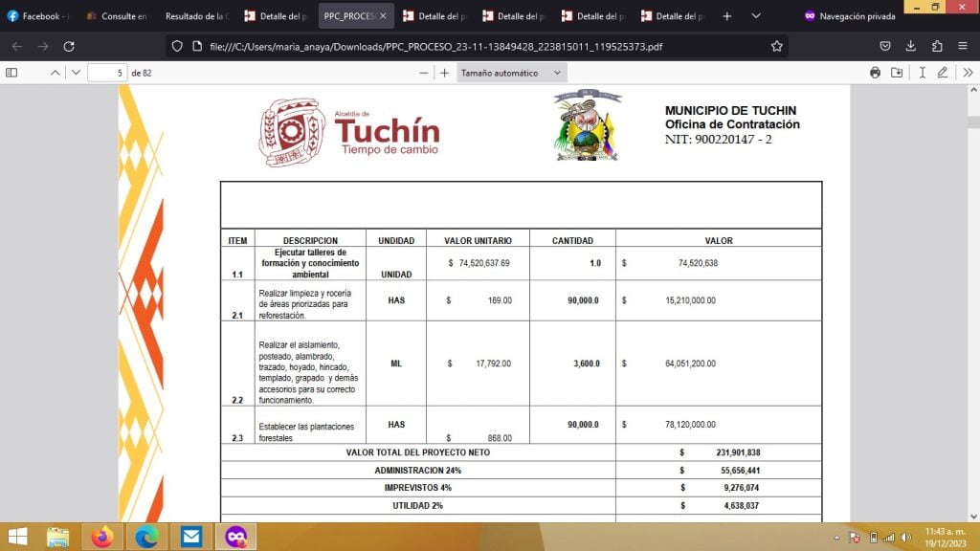980x551 pixels.
Task: Open File Explorer from taskbar
Action: (57, 537)
